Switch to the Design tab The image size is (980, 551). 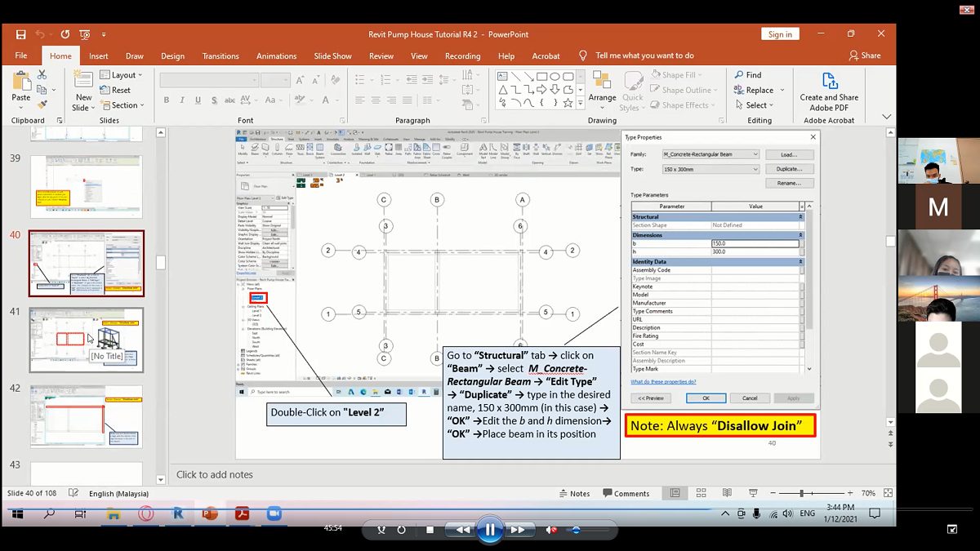pyautogui.click(x=172, y=56)
